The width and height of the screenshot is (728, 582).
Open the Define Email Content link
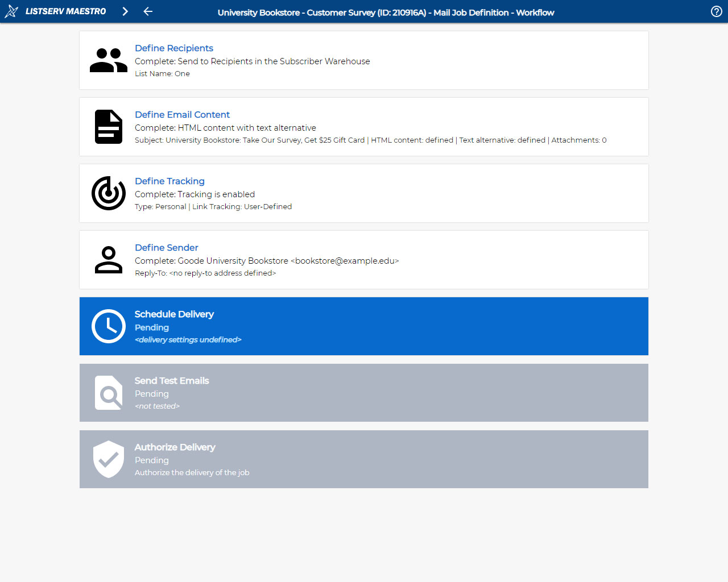(x=182, y=115)
